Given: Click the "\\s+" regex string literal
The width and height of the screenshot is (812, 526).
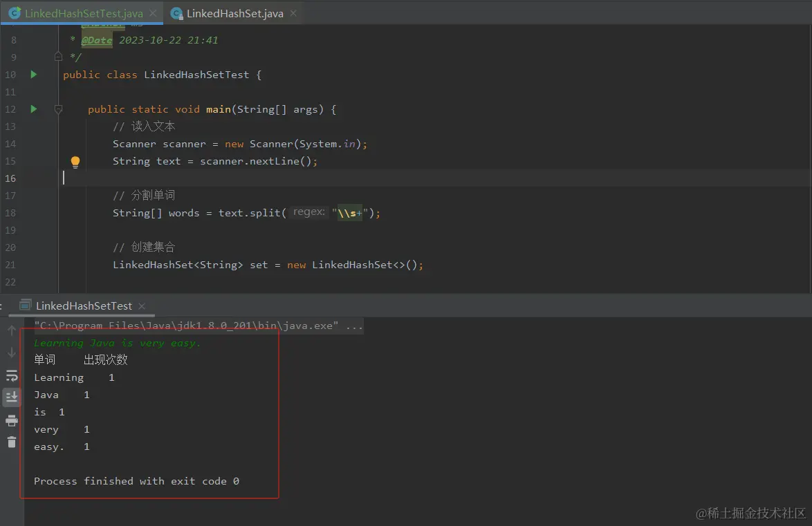Looking at the screenshot, I should pyautogui.click(x=350, y=213).
